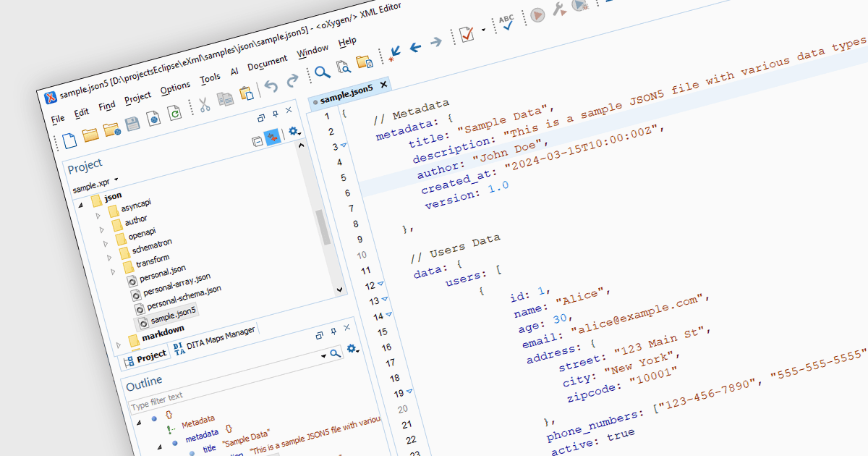The width and height of the screenshot is (868, 456).
Task: Collapse fold marker on line 12
Action: click(380, 284)
